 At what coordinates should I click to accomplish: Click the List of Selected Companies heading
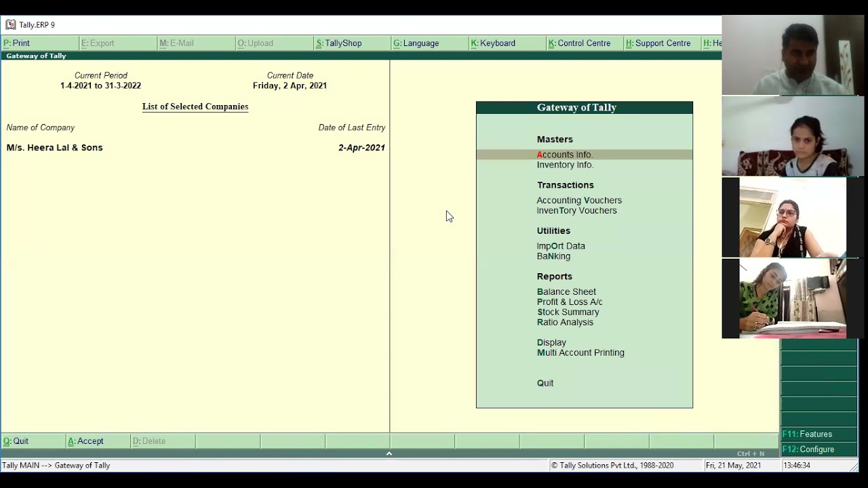pos(195,106)
